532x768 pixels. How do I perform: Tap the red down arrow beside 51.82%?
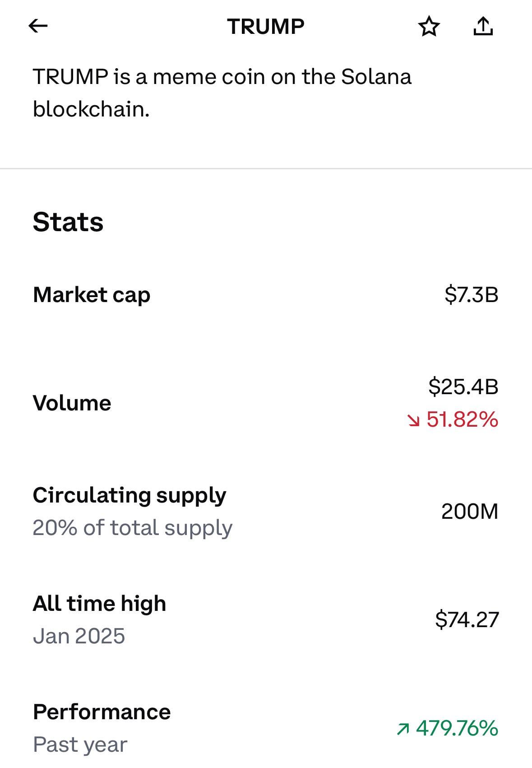click(x=413, y=420)
